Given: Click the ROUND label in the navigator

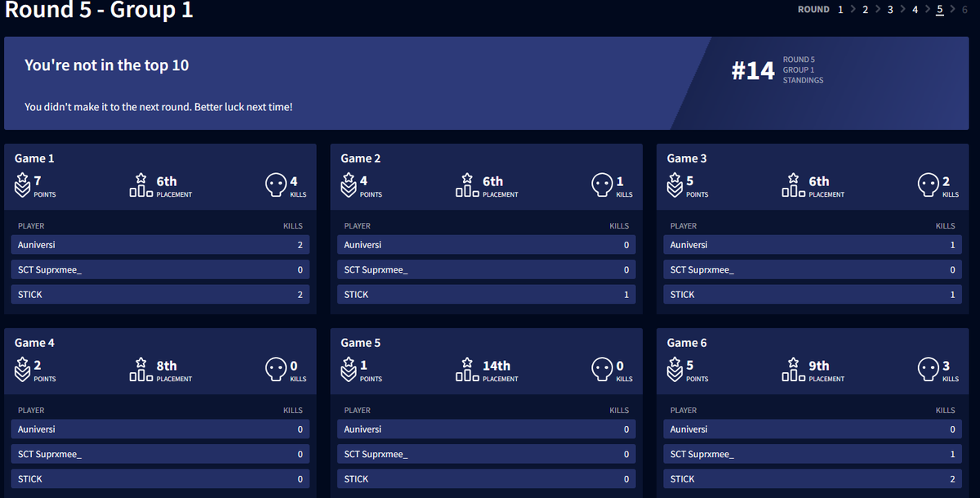Looking at the screenshot, I should pyautogui.click(x=813, y=10).
